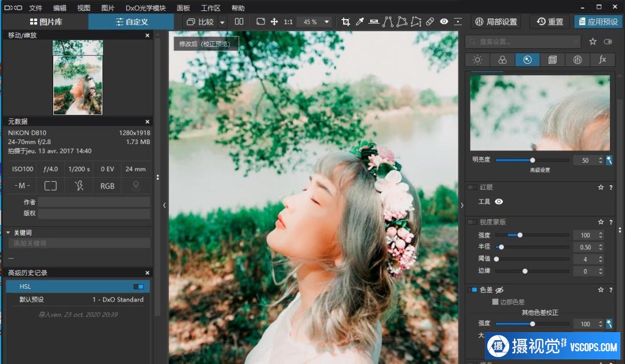Enable side-by-side split view

click(x=239, y=21)
